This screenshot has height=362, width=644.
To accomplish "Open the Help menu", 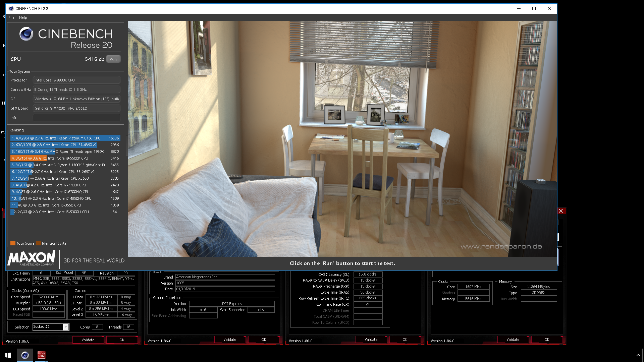I will coord(23,17).
